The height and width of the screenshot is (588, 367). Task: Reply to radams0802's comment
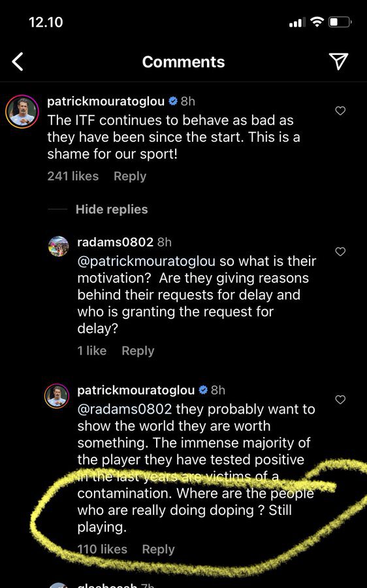pyautogui.click(x=138, y=351)
